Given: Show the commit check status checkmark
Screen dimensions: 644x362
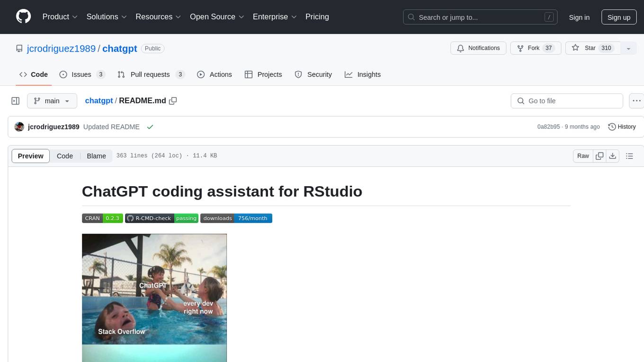Looking at the screenshot, I should [150, 127].
